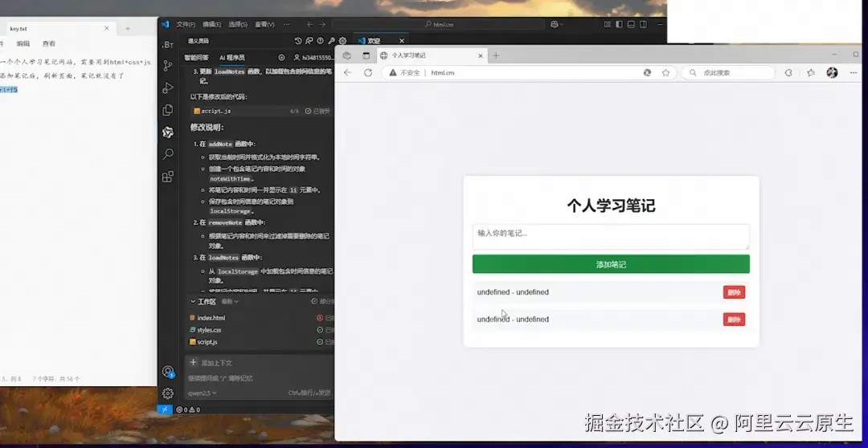
Task: Open the Copilot dropdown in VS Code title bar
Action: pyautogui.click(x=556, y=24)
